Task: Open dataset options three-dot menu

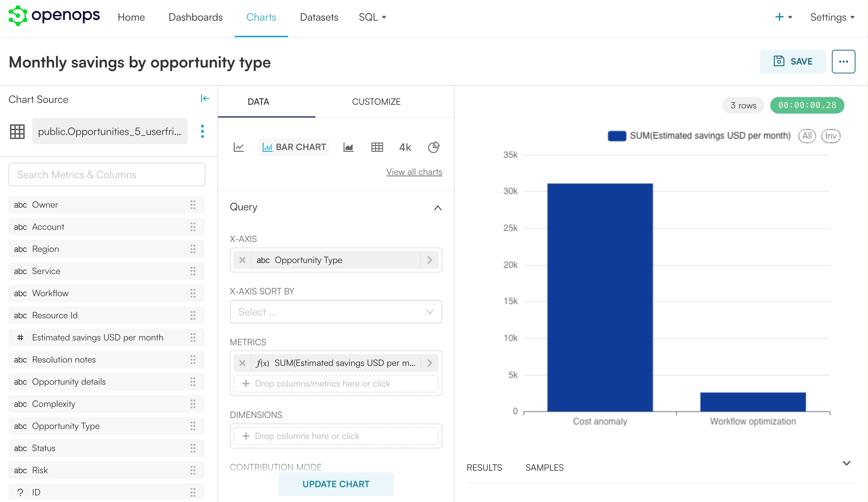Action: click(202, 131)
